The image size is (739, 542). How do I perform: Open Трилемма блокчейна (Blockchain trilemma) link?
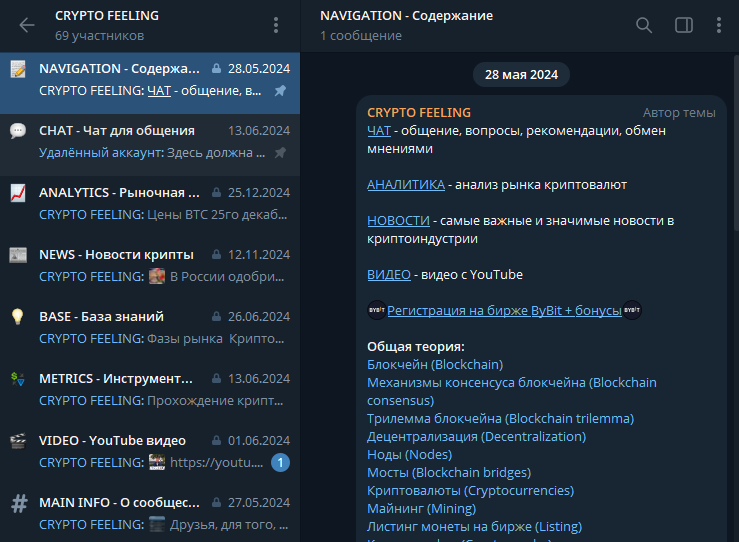click(501, 419)
